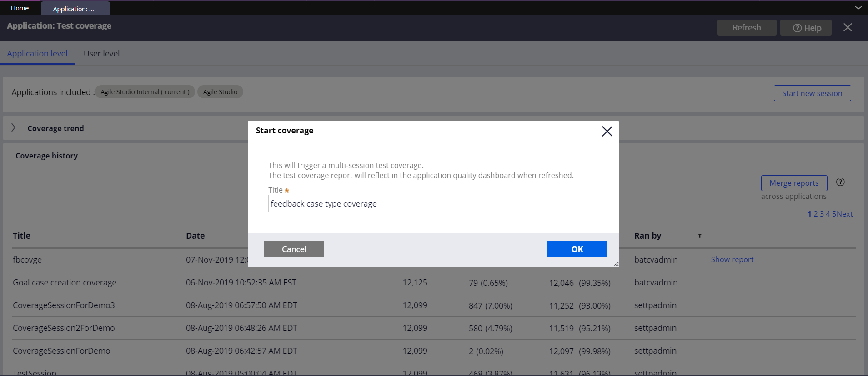This screenshot has width=868, height=376.
Task: Select CoverageSessionForDemo3 row title
Action: pos(64,305)
